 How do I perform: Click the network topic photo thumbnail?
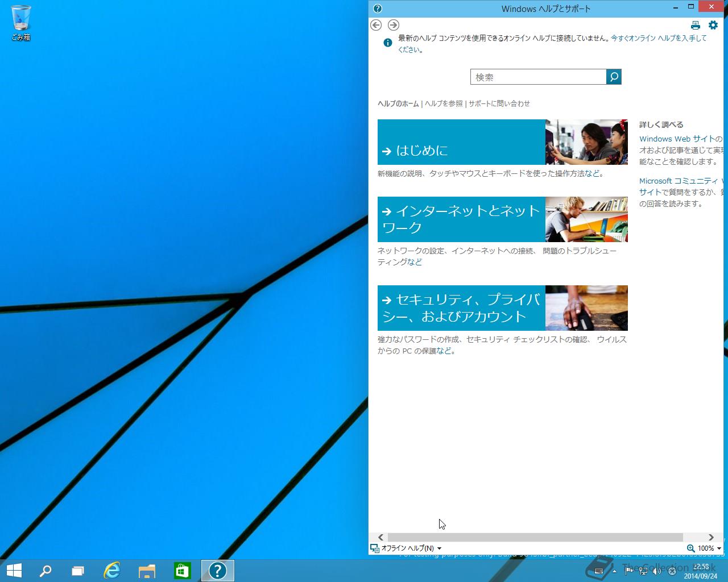tap(586, 219)
